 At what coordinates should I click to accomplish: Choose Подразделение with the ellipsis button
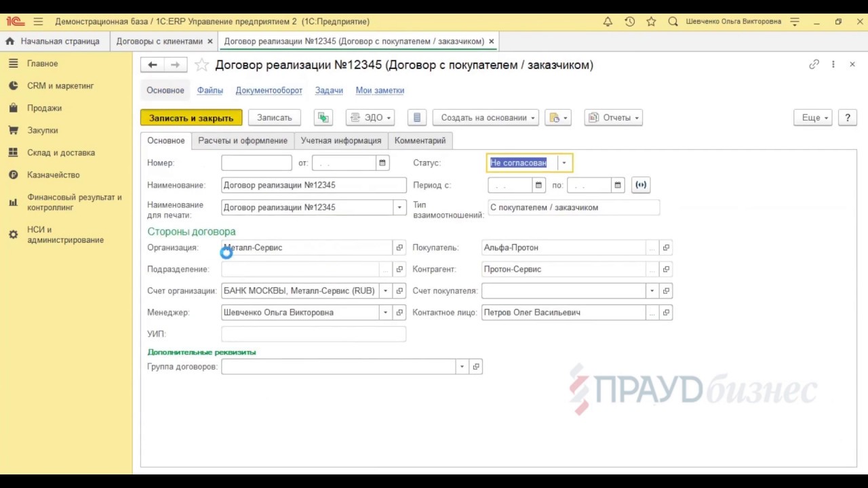(x=386, y=269)
